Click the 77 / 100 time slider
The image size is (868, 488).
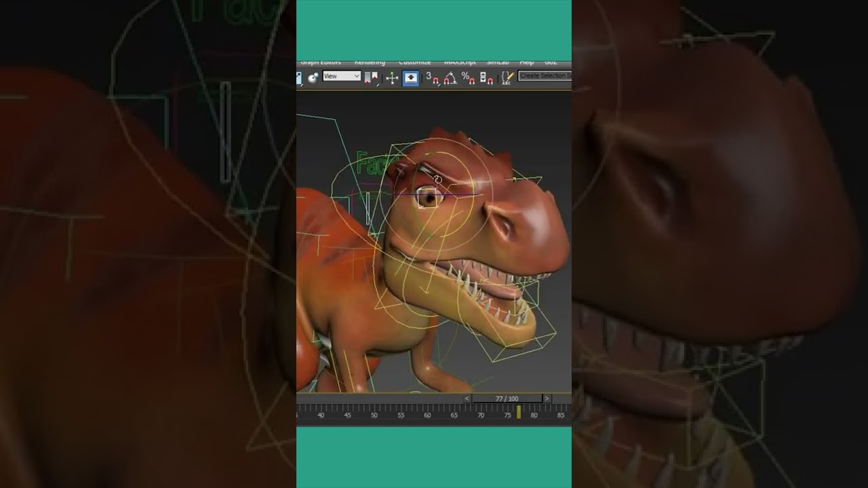click(507, 399)
